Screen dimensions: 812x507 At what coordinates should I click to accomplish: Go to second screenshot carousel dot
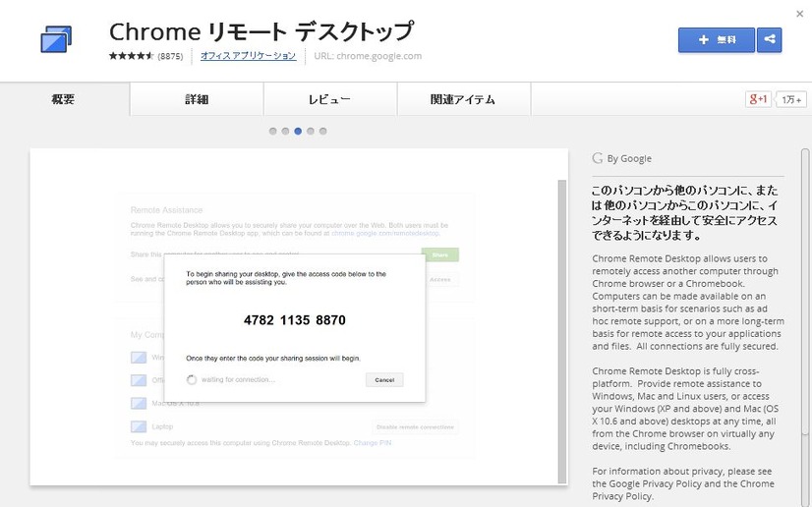285,132
